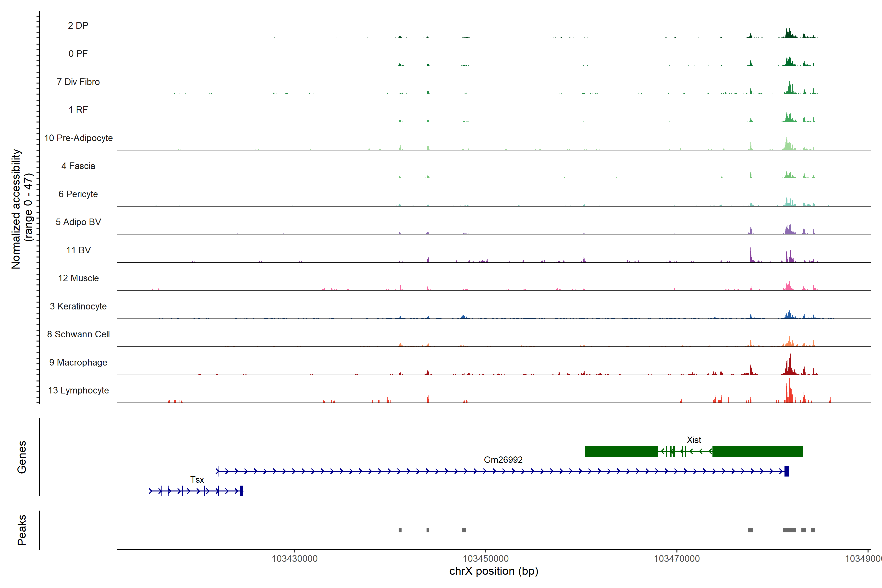This screenshot has height=588, width=882.
Task: Click the Gm26992 terminal blue exon
Action: click(x=786, y=471)
